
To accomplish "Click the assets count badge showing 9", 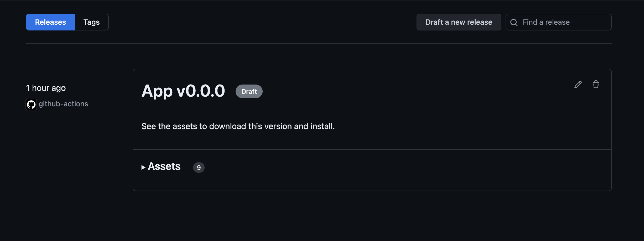I will point(199,167).
